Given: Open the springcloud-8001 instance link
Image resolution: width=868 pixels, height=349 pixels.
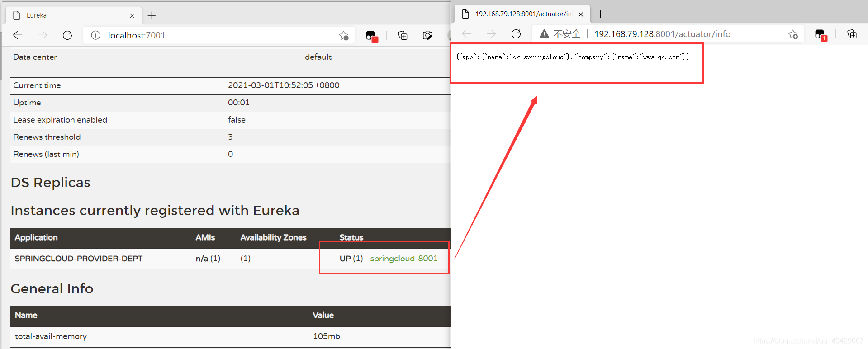Looking at the screenshot, I should (404, 259).
